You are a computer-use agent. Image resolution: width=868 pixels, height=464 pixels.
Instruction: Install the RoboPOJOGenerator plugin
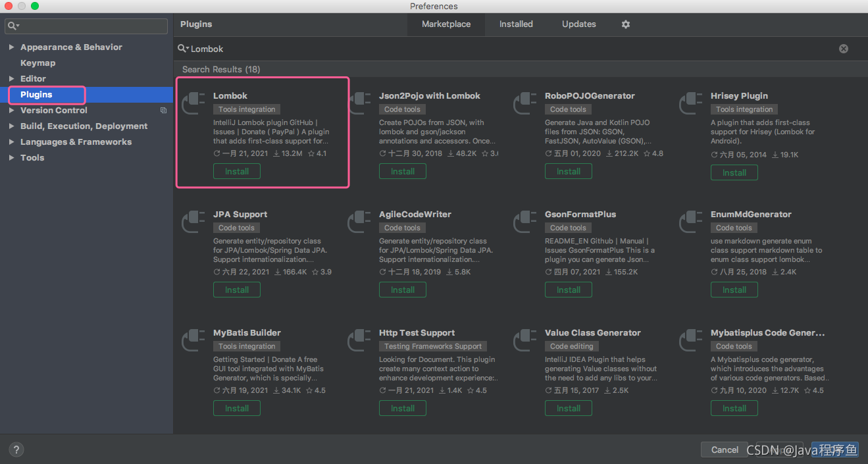(x=569, y=172)
